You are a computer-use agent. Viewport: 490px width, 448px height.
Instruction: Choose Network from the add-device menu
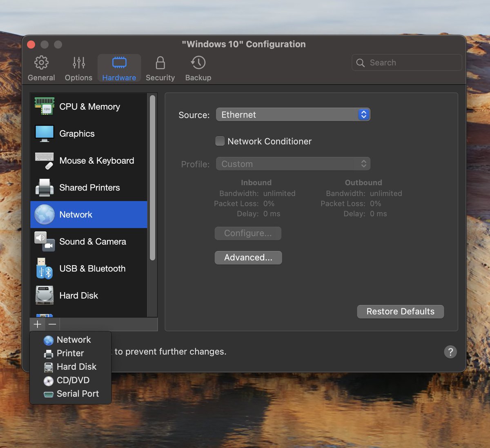70,340
